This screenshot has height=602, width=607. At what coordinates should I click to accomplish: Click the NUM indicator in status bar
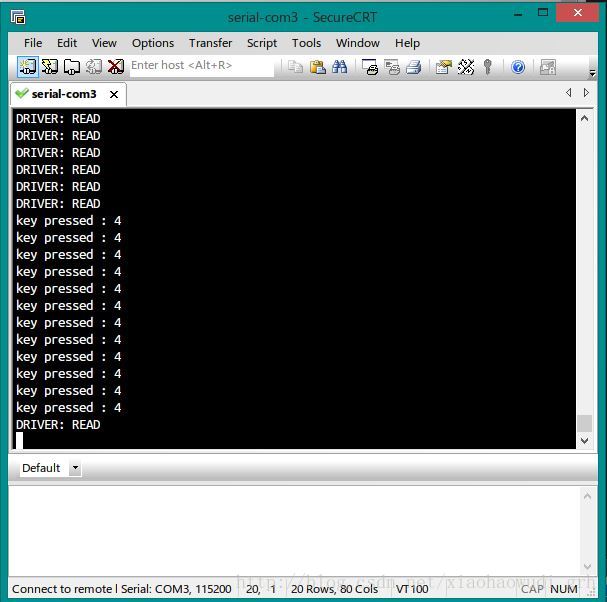[564, 589]
